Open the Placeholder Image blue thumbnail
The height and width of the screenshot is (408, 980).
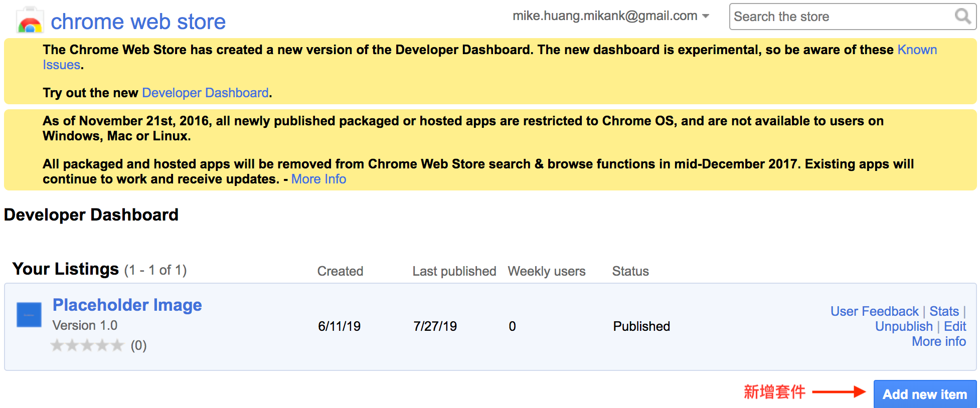(29, 315)
